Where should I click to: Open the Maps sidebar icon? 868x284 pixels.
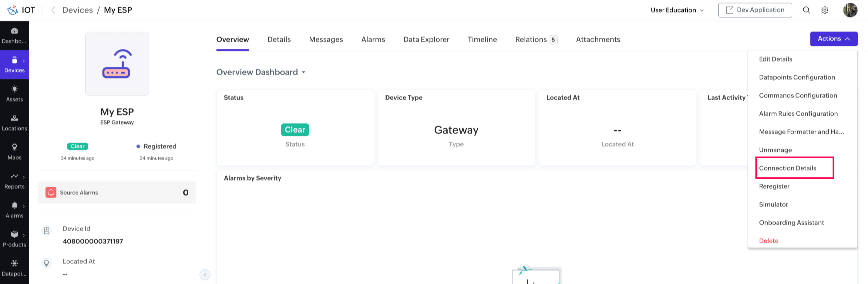pos(15,147)
